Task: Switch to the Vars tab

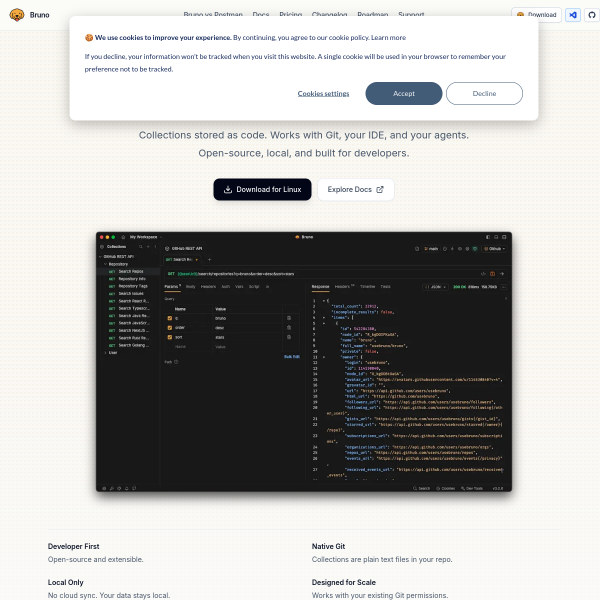Action: 239,287
